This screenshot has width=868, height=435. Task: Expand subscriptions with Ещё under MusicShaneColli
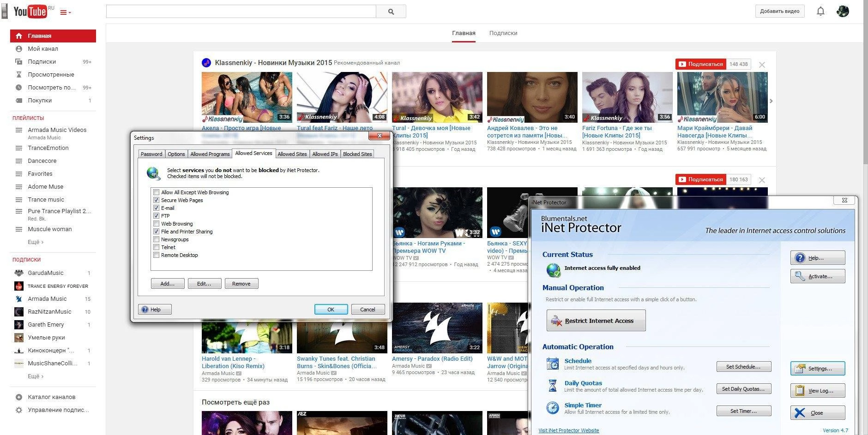(36, 376)
